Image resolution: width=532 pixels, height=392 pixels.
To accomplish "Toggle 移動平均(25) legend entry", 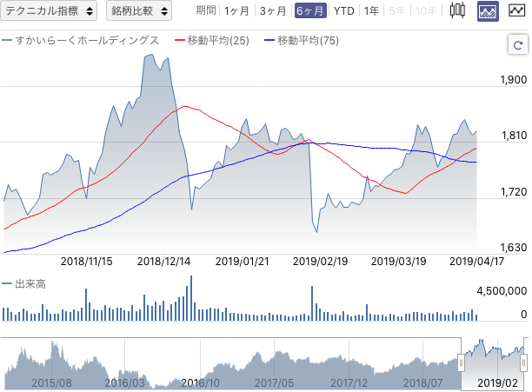I will pyautogui.click(x=212, y=41).
